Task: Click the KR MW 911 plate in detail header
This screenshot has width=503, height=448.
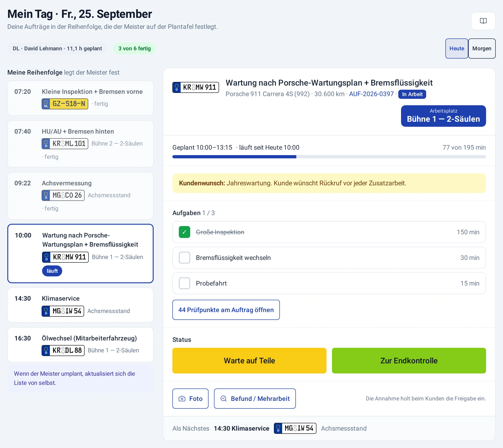Action: click(x=195, y=87)
